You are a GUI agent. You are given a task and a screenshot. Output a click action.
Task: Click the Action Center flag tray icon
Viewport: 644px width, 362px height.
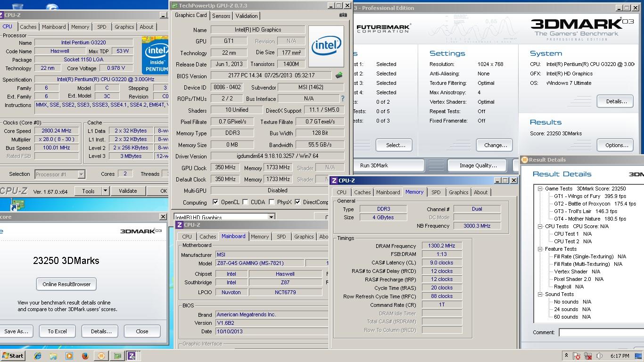click(577, 356)
